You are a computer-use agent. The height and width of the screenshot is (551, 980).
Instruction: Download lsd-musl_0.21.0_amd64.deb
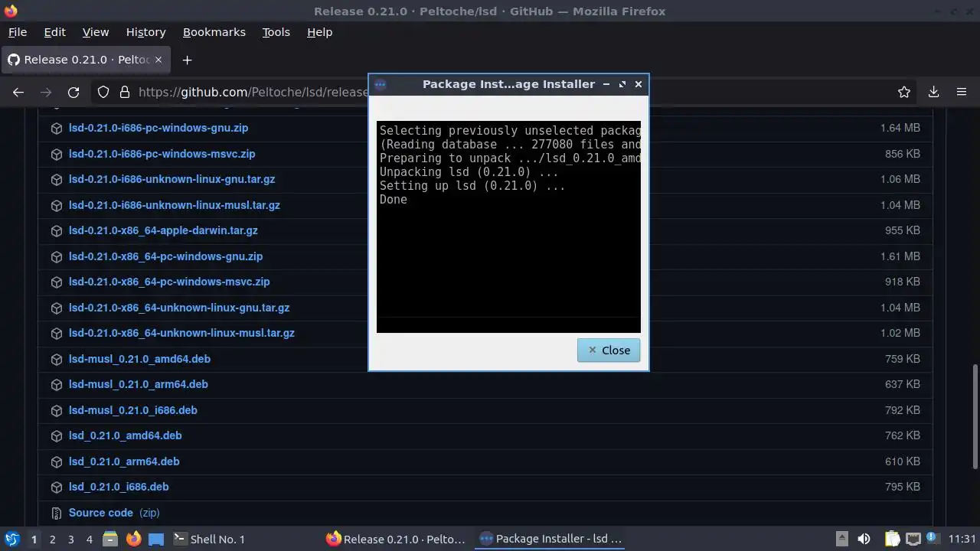coord(139,359)
